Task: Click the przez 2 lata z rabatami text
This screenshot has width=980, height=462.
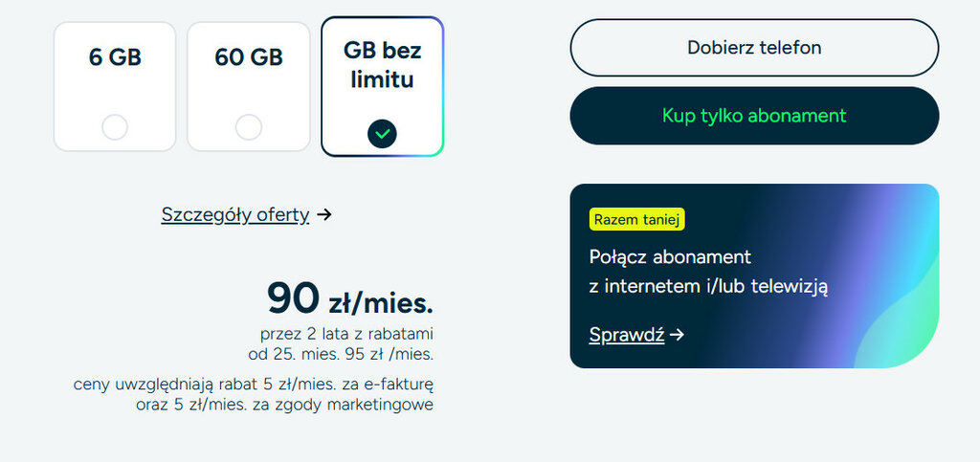Action: pos(346,334)
